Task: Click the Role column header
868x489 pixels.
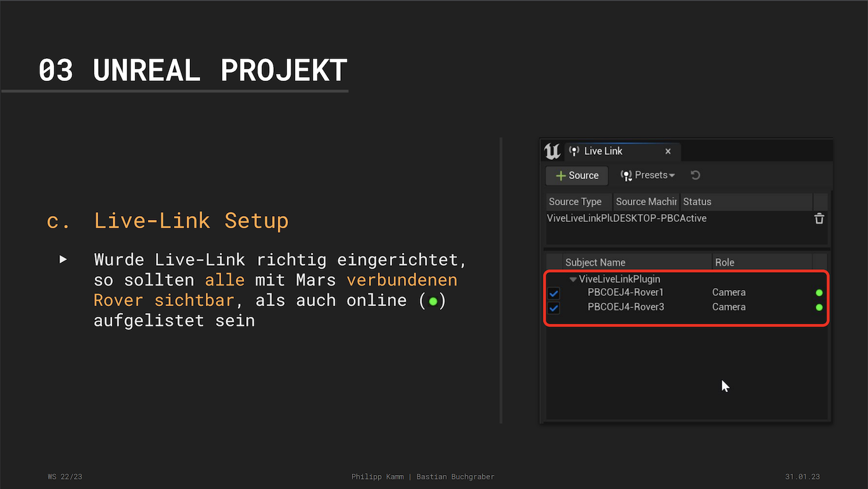Action: [725, 263]
